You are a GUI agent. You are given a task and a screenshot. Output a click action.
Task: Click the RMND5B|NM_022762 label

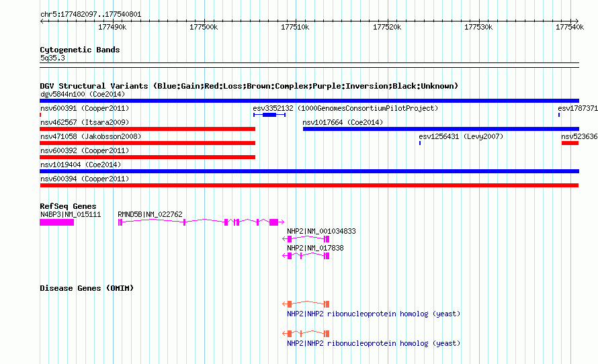(x=151, y=215)
